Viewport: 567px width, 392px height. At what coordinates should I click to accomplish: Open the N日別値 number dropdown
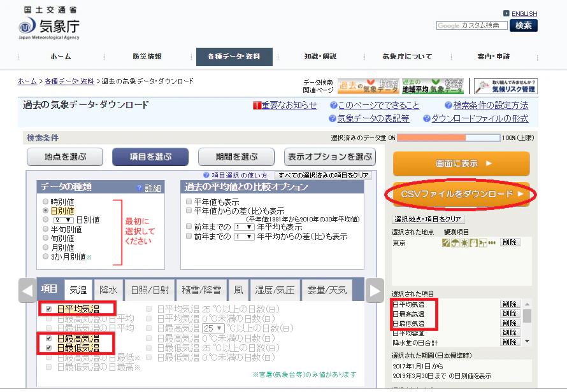point(63,220)
